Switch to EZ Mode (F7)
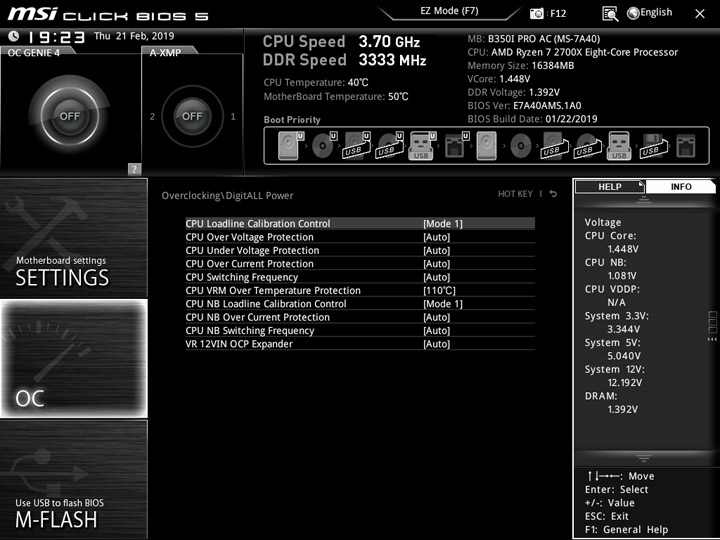The height and width of the screenshot is (540, 720). (449, 11)
